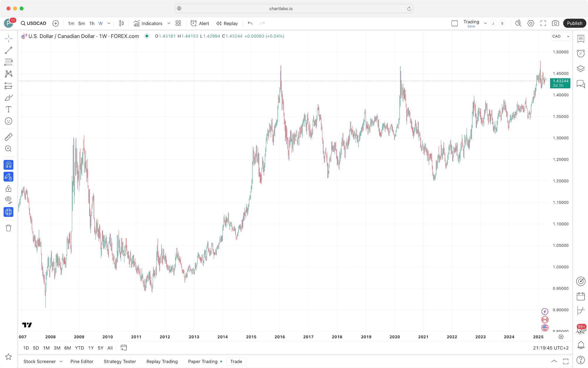The height and width of the screenshot is (368, 588).
Task: Expand the Stock Screener chevron menu
Action: click(x=61, y=362)
